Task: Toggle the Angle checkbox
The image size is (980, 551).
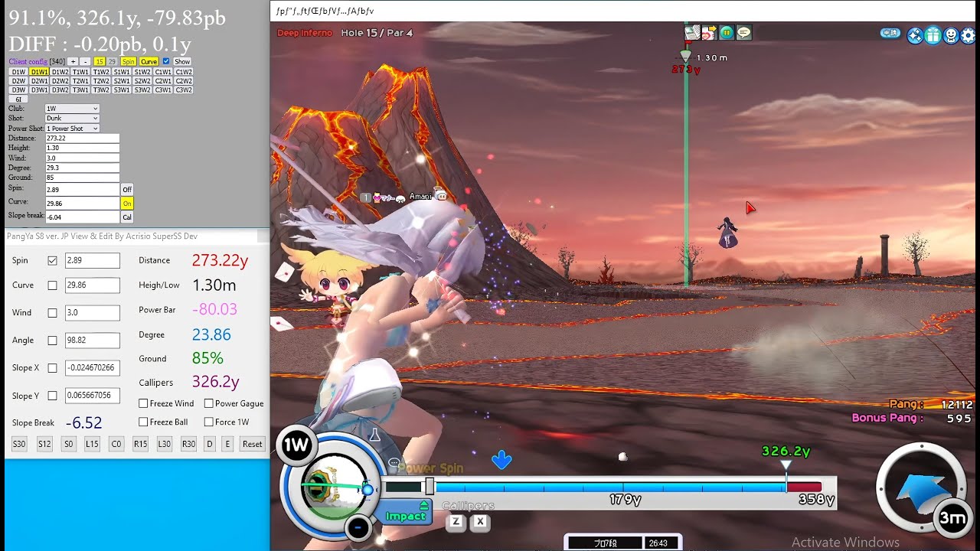Action: (x=52, y=341)
